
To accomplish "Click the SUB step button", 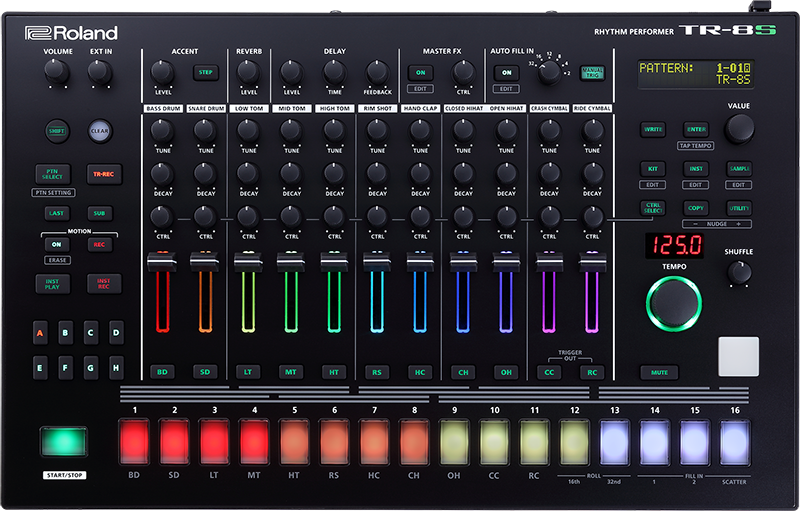I will point(99,213).
